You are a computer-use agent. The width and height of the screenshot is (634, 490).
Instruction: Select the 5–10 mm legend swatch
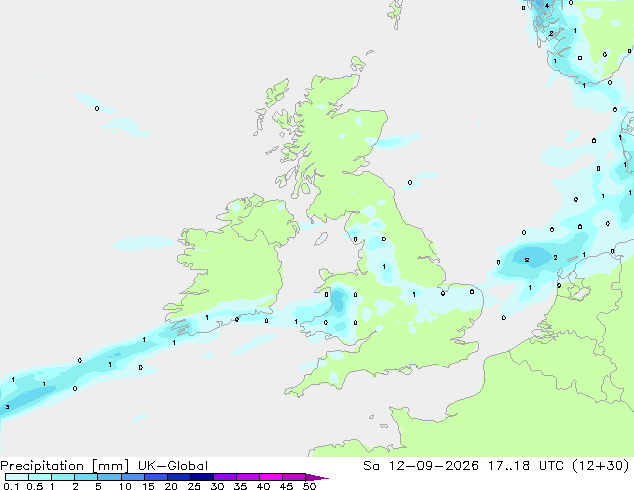(x=110, y=477)
